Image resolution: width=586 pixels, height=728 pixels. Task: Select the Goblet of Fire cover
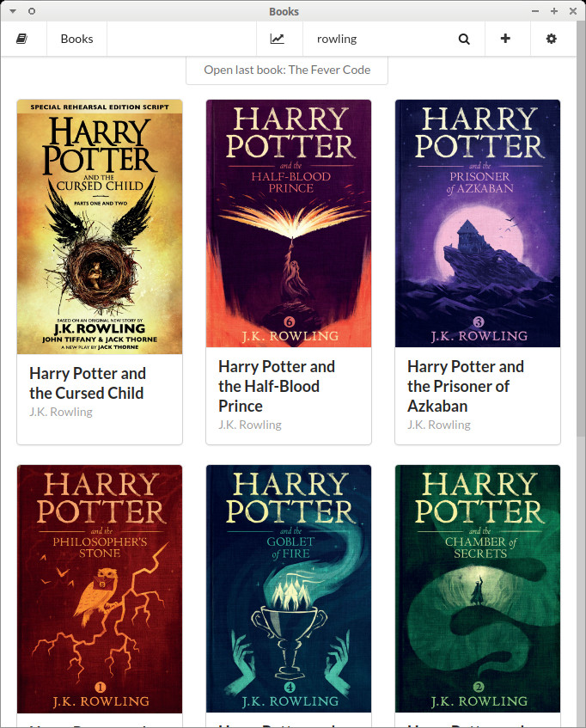[289, 589]
